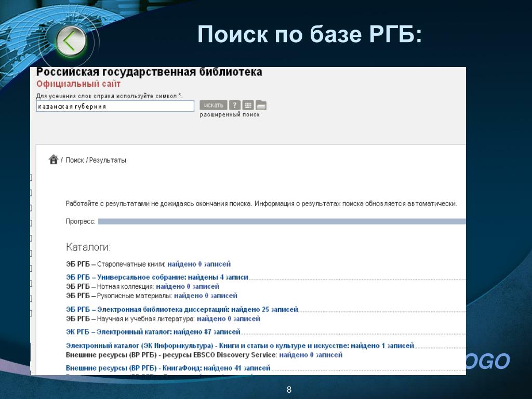Open Нотная коллекция найдено 0 записей
532x399 pixels.
tap(142, 286)
